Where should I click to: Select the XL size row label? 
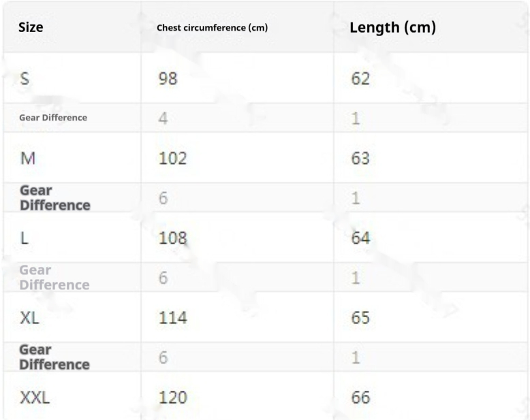30,318
